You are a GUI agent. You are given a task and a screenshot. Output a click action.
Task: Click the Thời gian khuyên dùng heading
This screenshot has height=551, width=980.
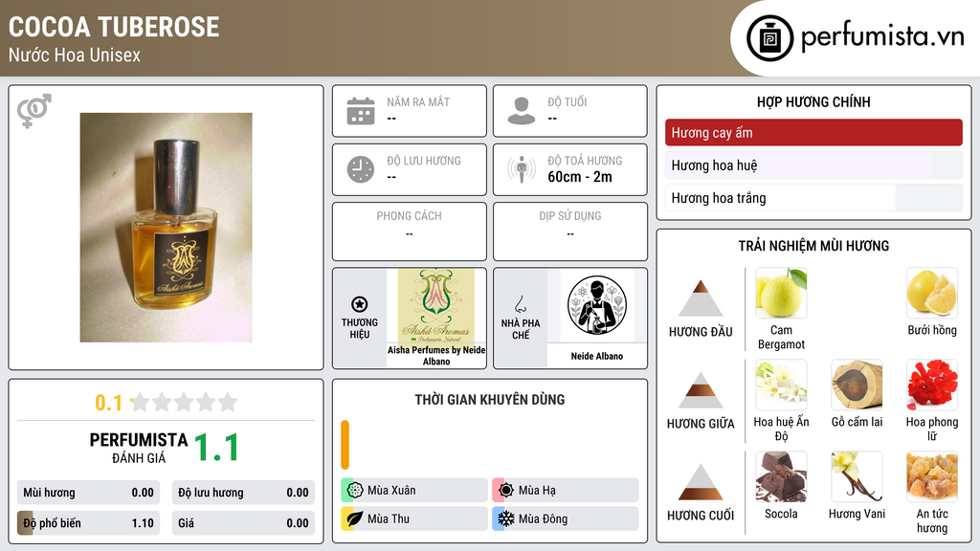[489, 399]
